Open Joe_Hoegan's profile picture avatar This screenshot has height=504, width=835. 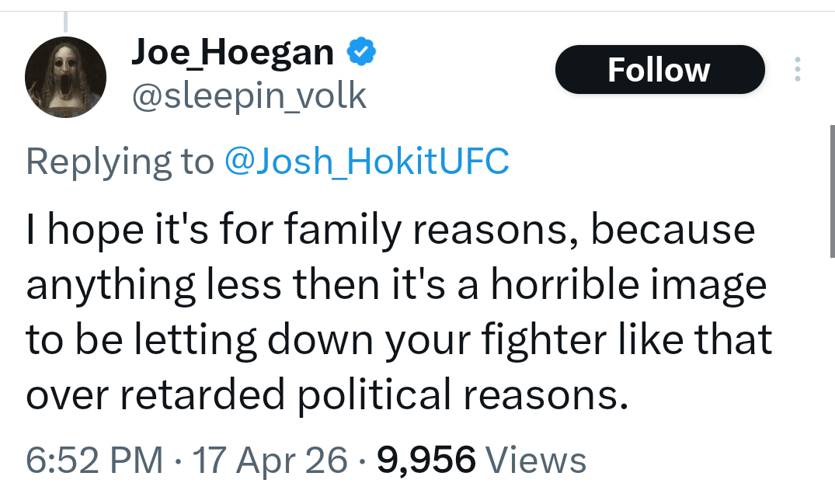[65, 78]
